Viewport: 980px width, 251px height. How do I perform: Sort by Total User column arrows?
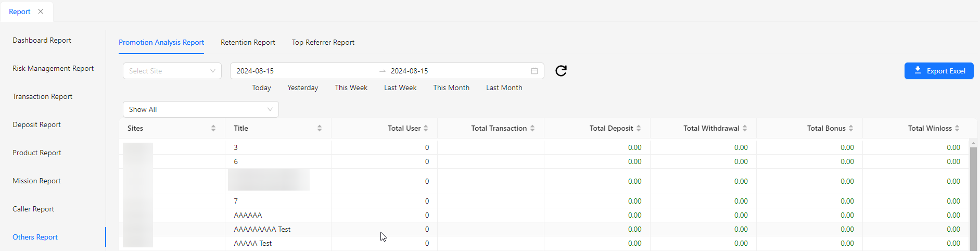[x=426, y=128]
